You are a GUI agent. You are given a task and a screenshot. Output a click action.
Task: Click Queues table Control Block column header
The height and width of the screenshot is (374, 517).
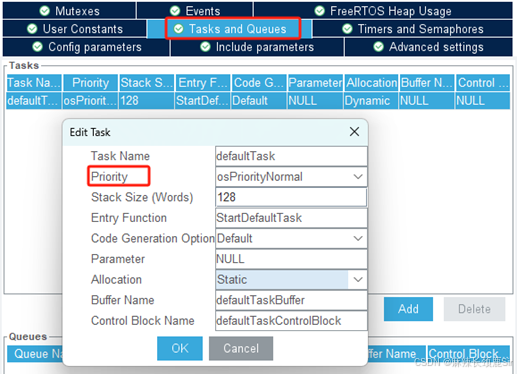[x=469, y=354]
